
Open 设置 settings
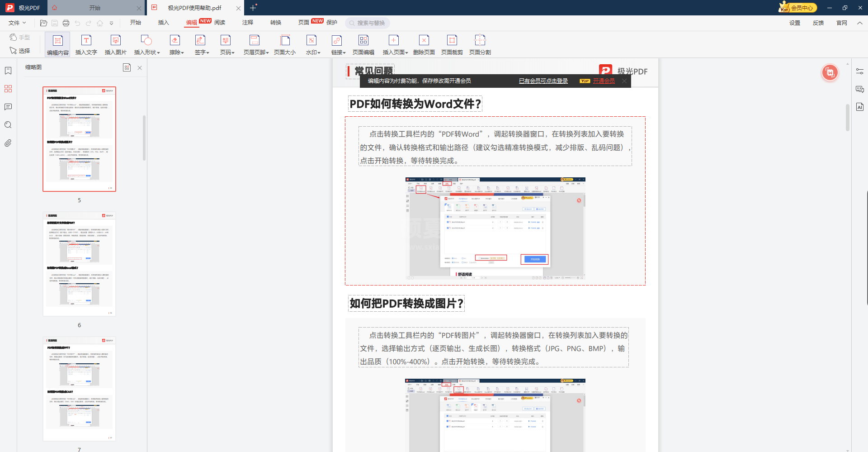pos(795,23)
